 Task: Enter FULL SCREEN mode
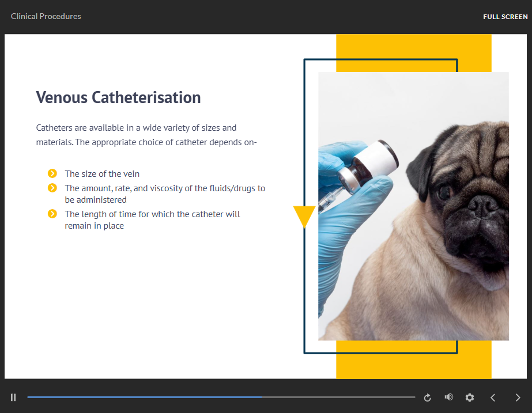pyautogui.click(x=505, y=17)
